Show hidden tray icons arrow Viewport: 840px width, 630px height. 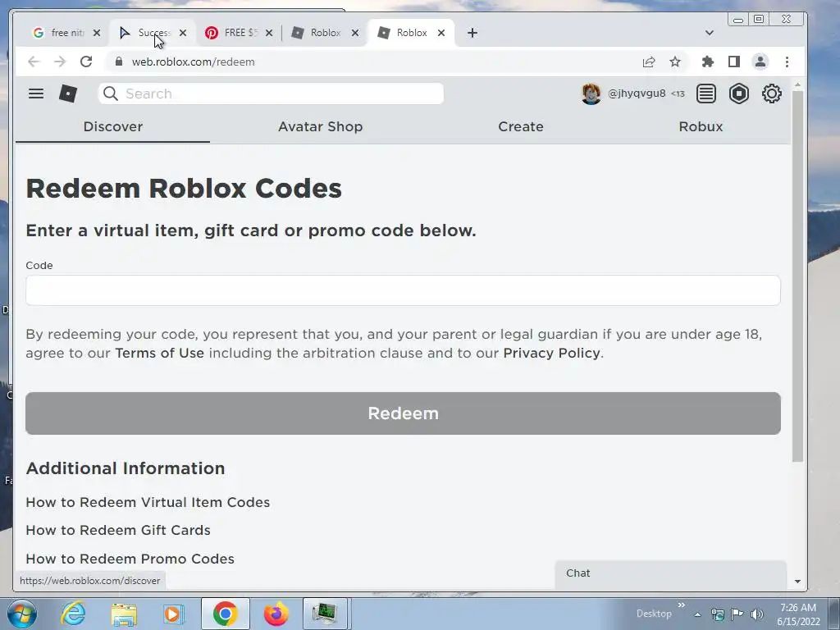(697, 614)
